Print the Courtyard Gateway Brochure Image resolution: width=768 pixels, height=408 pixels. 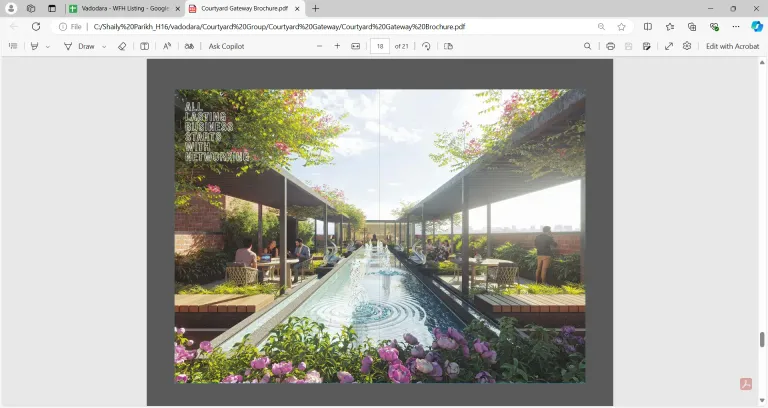[610, 46]
